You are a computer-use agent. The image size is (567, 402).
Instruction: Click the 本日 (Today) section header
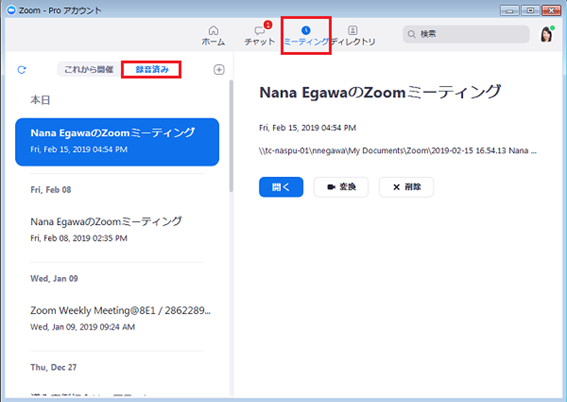click(x=40, y=100)
